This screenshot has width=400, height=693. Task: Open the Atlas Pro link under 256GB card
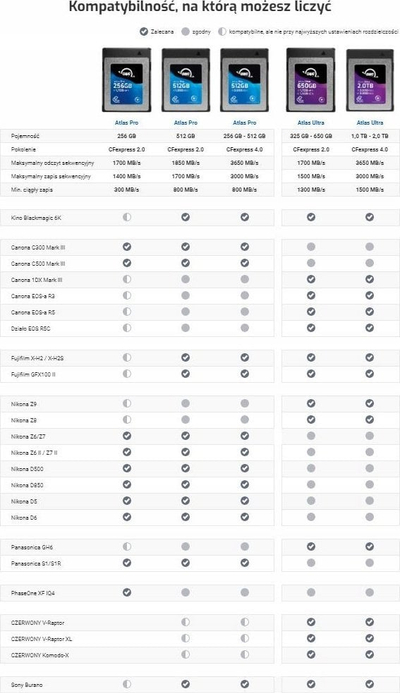pos(127,122)
